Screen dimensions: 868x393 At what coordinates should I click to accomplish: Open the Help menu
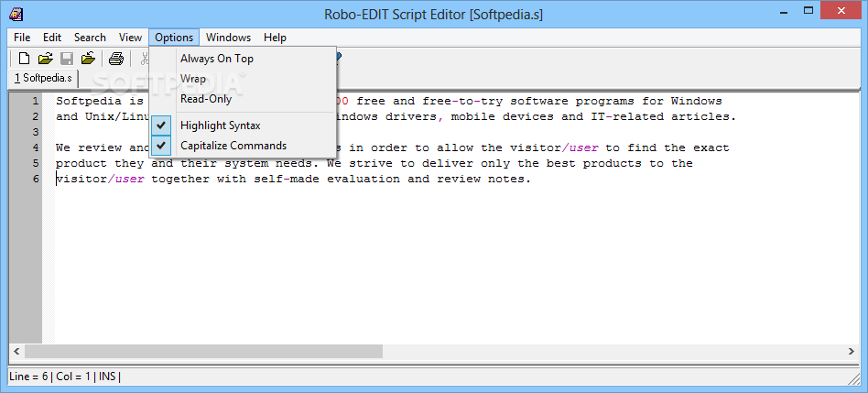point(275,38)
